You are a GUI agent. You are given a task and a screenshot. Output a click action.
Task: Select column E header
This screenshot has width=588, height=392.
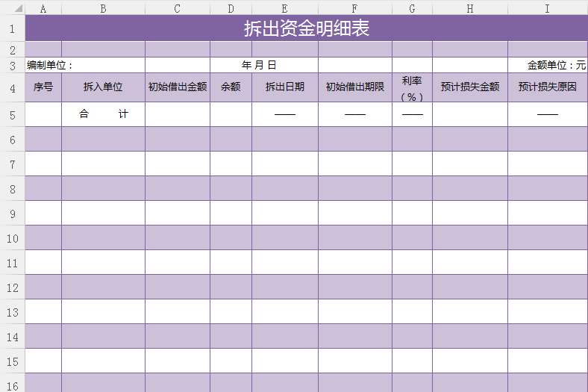tap(284, 8)
